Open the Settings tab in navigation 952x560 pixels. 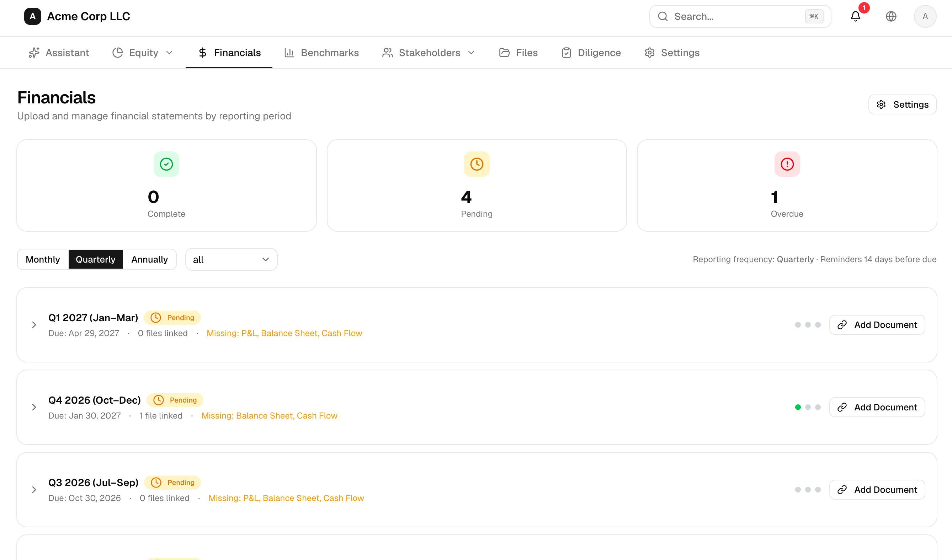click(672, 53)
